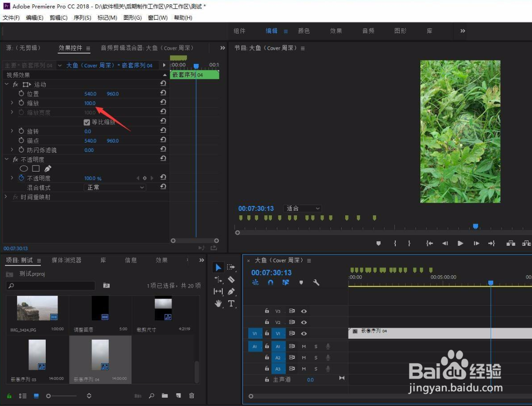
Task: Expand the anti-flicker filter property
Action: click(12, 149)
